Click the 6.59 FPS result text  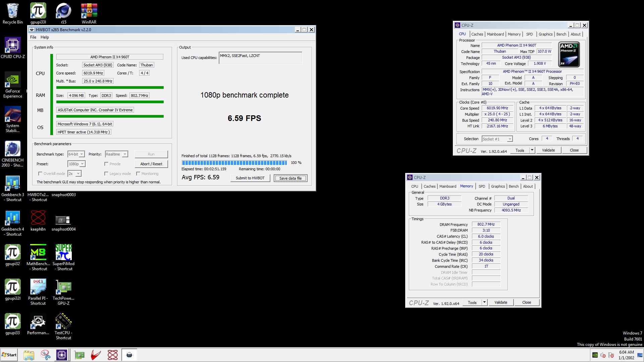point(244,118)
